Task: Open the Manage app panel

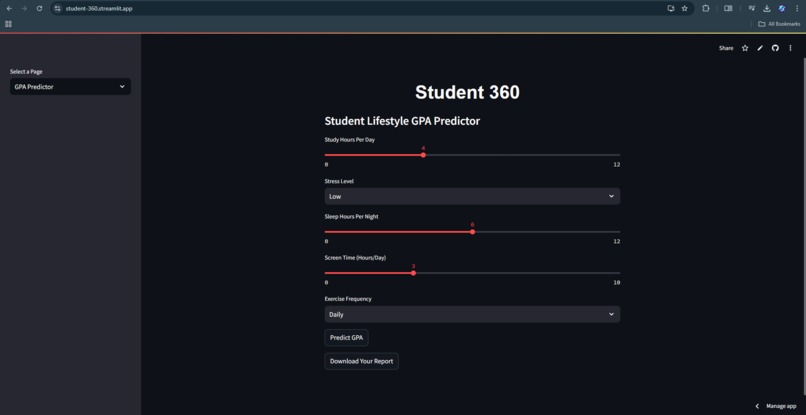Action: click(776, 406)
